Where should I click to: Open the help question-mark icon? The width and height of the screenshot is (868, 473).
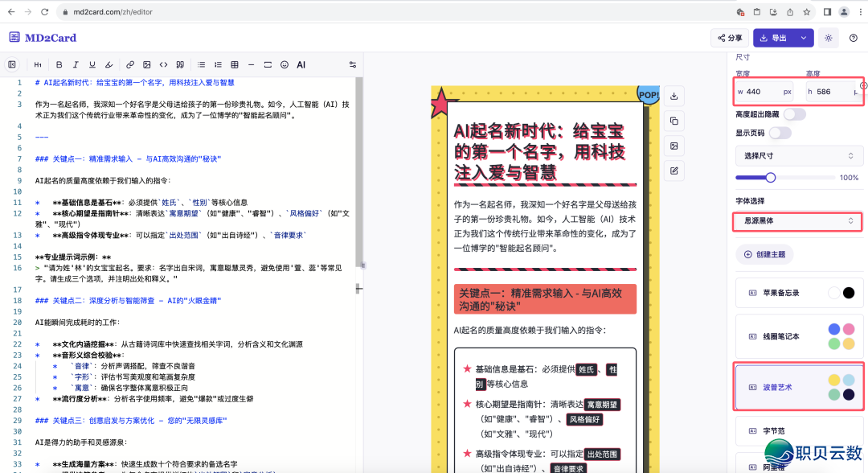click(853, 38)
